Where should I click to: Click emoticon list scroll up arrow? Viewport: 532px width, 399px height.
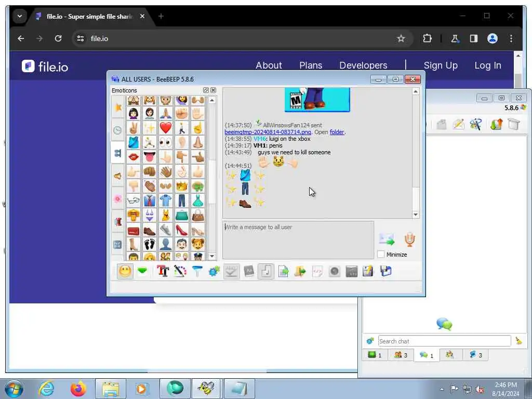coord(212,100)
